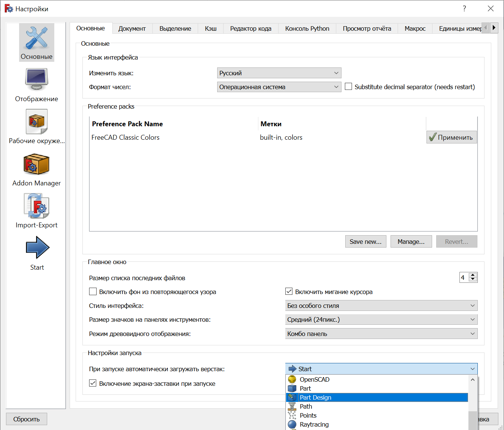504x430 pixels.
Task: Click the recent files list size field
Action: pos(464,278)
